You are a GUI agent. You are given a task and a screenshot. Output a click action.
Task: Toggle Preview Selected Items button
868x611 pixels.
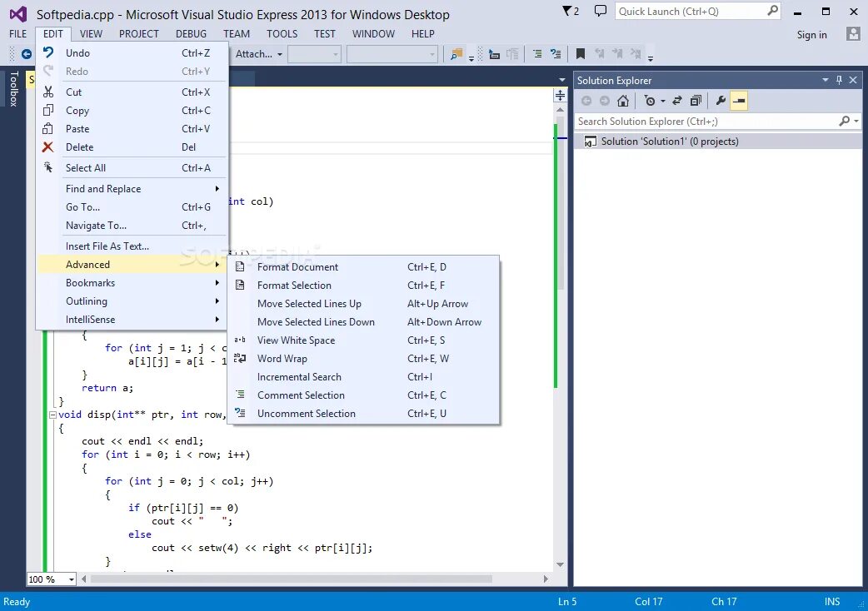click(739, 101)
